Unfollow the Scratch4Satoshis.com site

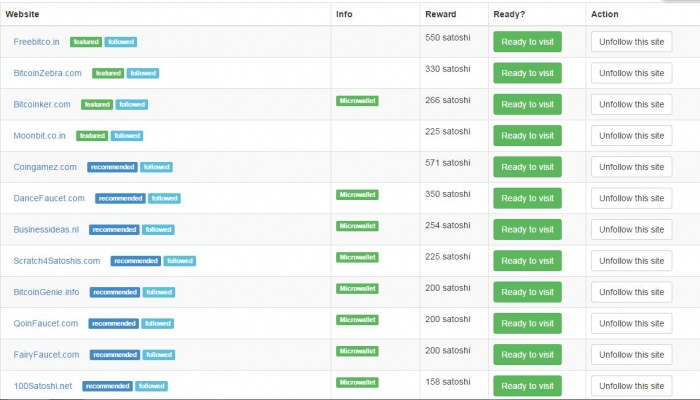point(631,261)
